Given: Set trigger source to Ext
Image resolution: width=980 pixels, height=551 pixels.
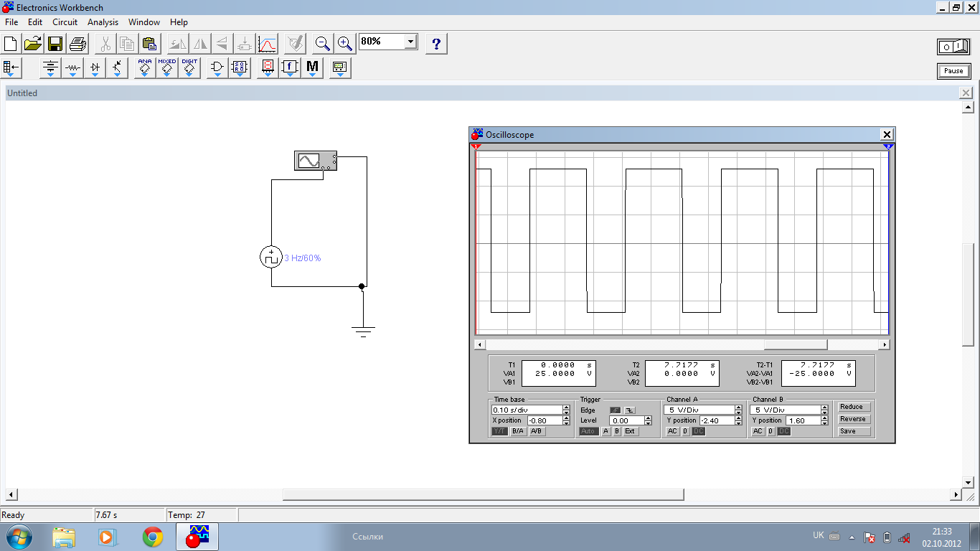Looking at the screenshot, I should pos(630,431).
